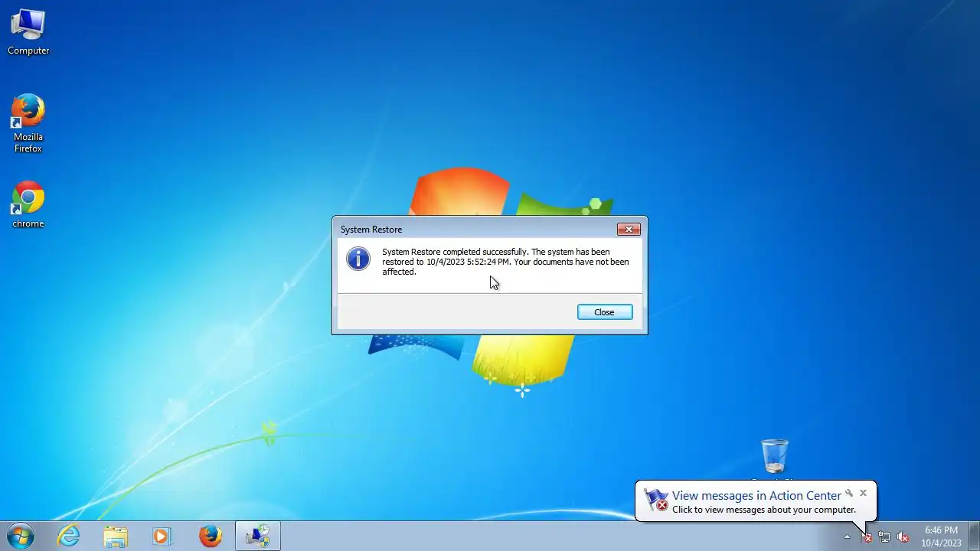Select System Restore taskbar button
980x551 pixels.
258,536
